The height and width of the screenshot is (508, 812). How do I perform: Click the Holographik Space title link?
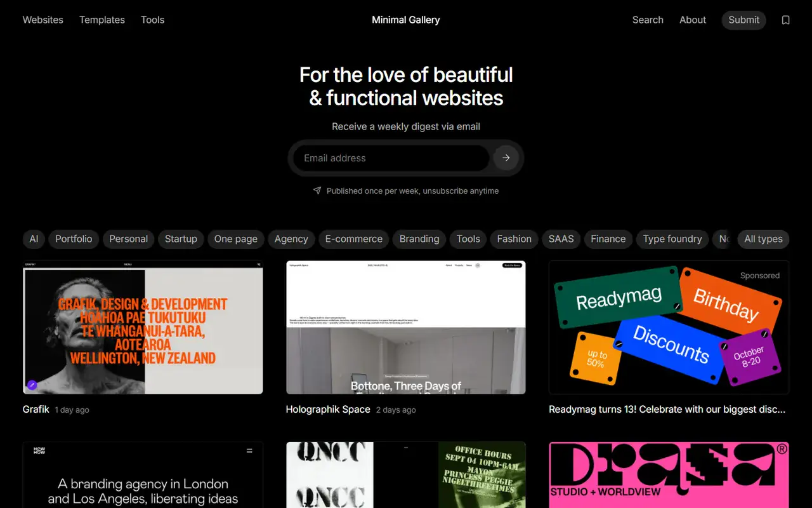[x=328, y=410]
